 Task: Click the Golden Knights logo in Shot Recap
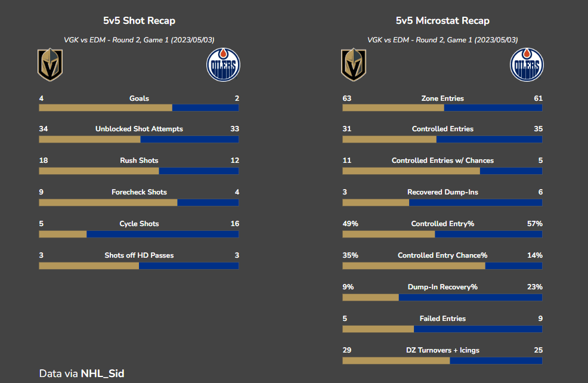(50, 65)
